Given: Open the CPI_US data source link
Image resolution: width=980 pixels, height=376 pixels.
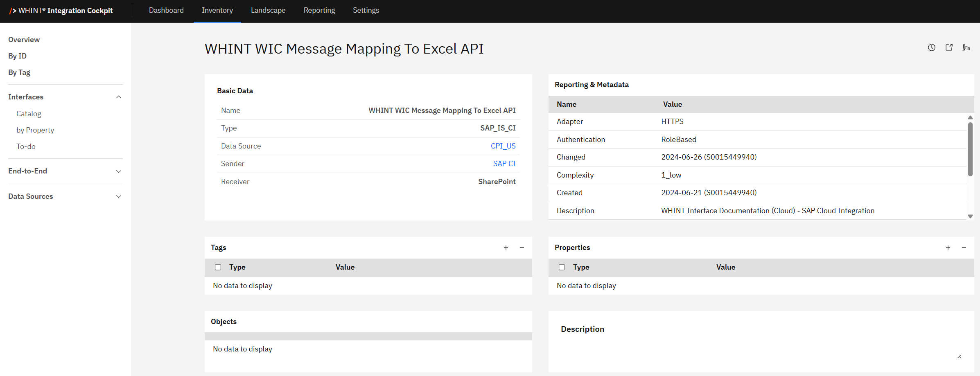Looking at the screenshot, I should point(503,146).
